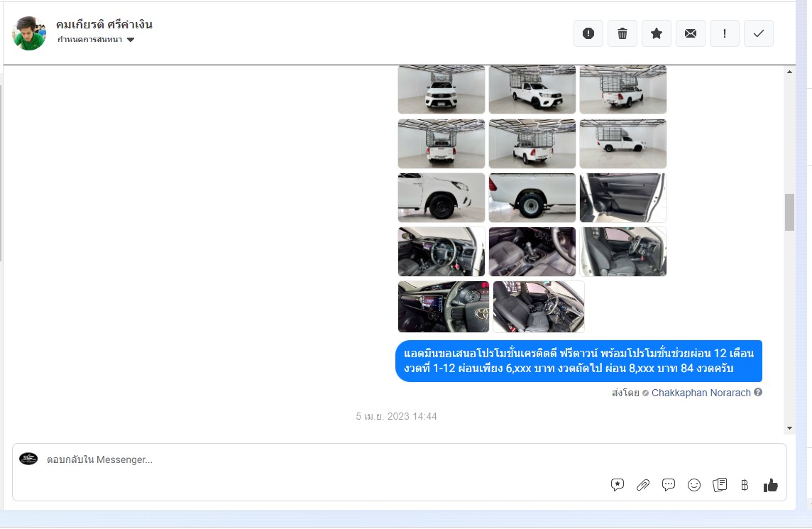The image size is (812, 529).
Task: Open คมเกียรติ ศรีคำเงิน profile name
Action: tap(104, 24)
